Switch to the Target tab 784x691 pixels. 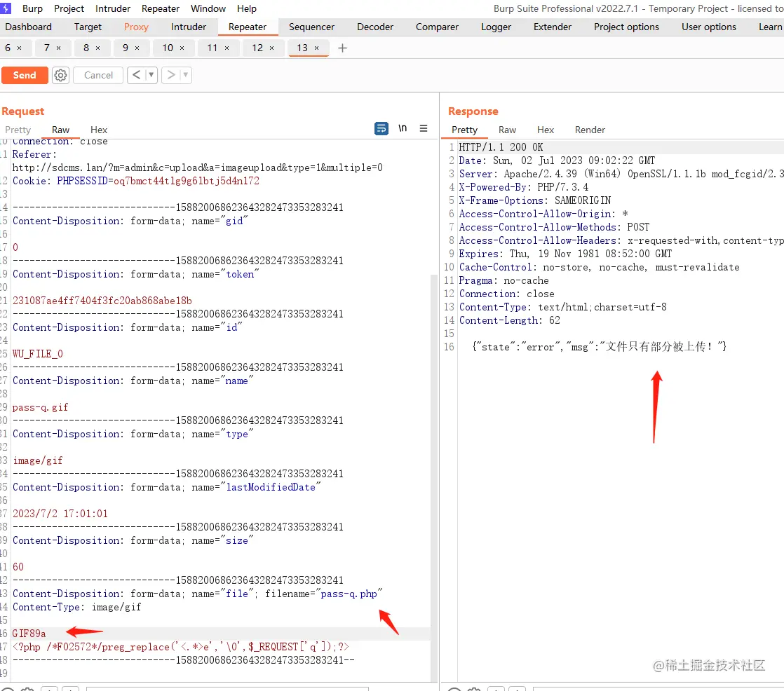click(x=88, y=27)
